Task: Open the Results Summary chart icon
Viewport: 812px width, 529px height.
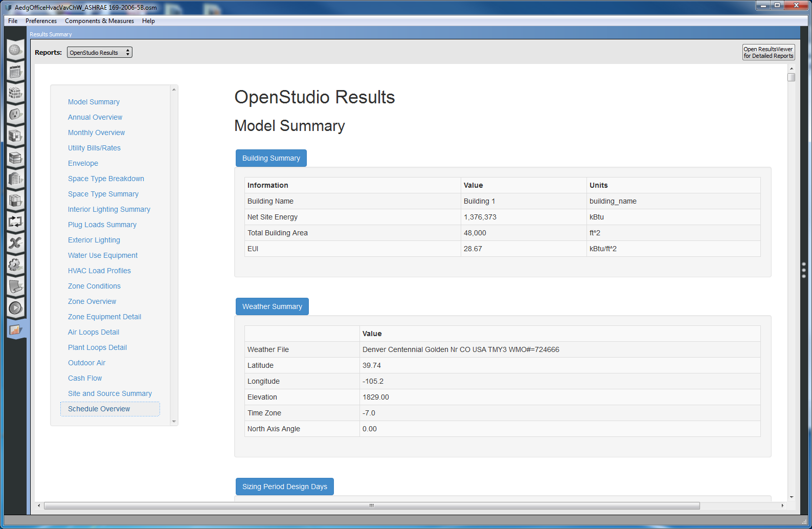Action: [x=15, y=330]
